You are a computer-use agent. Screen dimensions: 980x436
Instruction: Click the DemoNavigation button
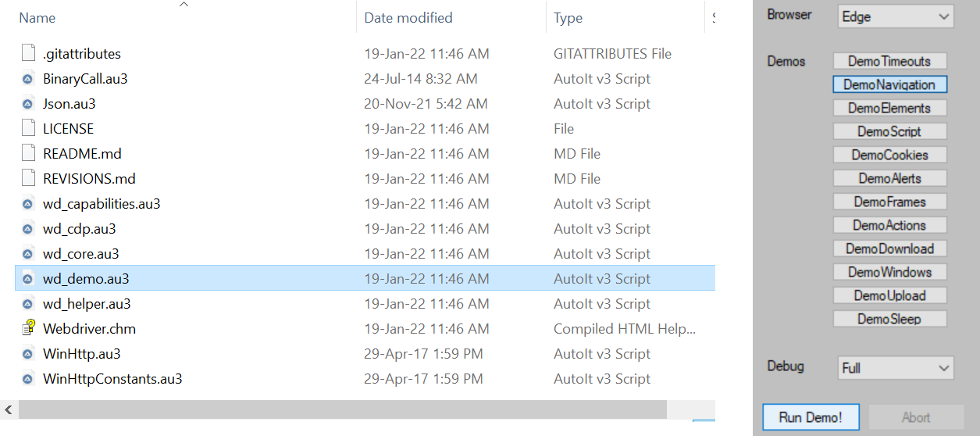coord(889,84)
